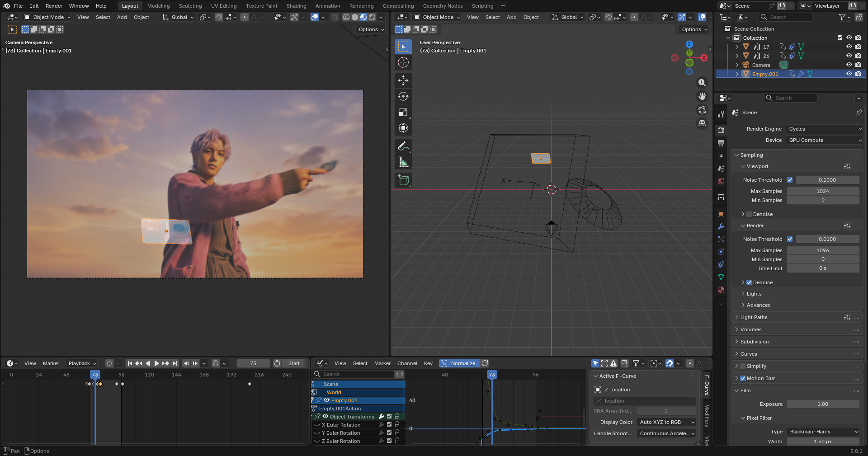Select the Scale tool
Viewport: 868px width, 456px height.
coord(403,112)
